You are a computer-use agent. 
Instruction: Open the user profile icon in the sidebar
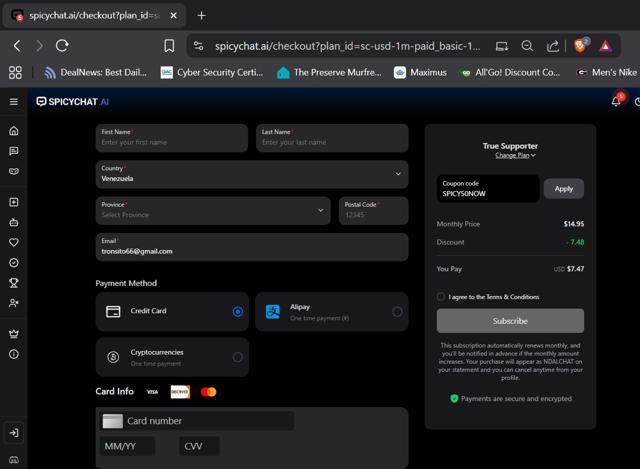pyautogui.click(x=14, y=303)
